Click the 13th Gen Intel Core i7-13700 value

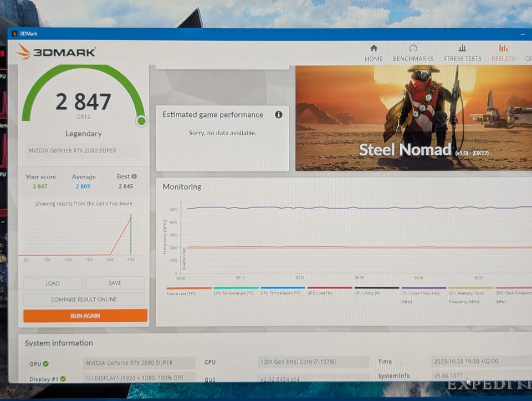click(313, 362)
